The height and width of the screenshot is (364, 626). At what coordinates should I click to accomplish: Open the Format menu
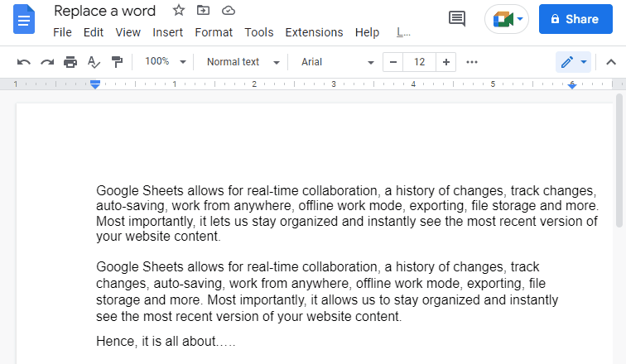point(214,32)
